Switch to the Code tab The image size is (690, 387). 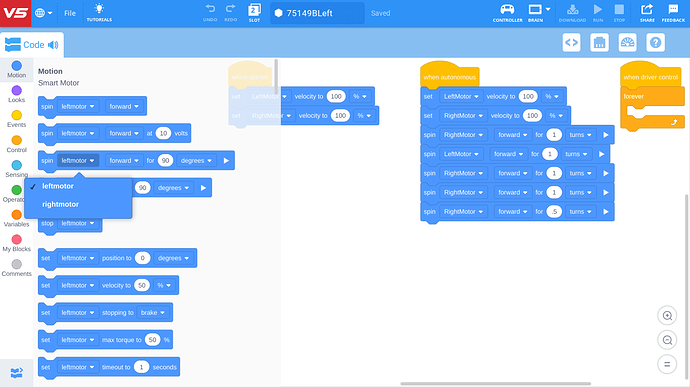click(x=32, y=45)
